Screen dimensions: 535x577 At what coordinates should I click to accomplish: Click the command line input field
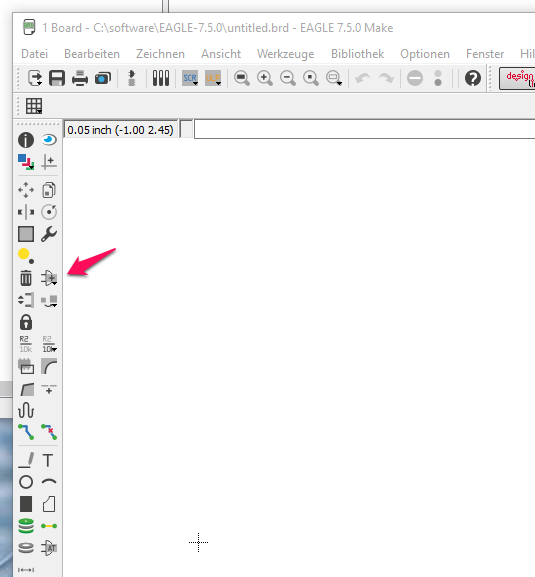pos(364,129)
